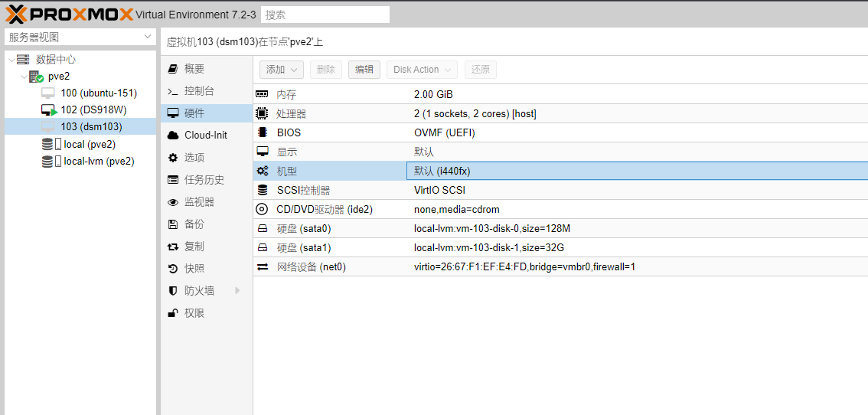
Task: Click the 防火墙 shield icon
Action: [x=173, y=291]
